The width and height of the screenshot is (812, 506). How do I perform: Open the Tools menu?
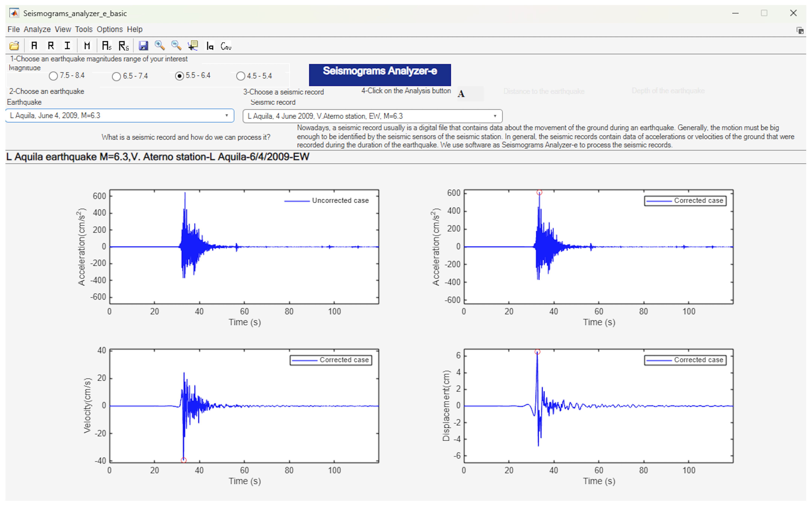(x=83, y=29)
